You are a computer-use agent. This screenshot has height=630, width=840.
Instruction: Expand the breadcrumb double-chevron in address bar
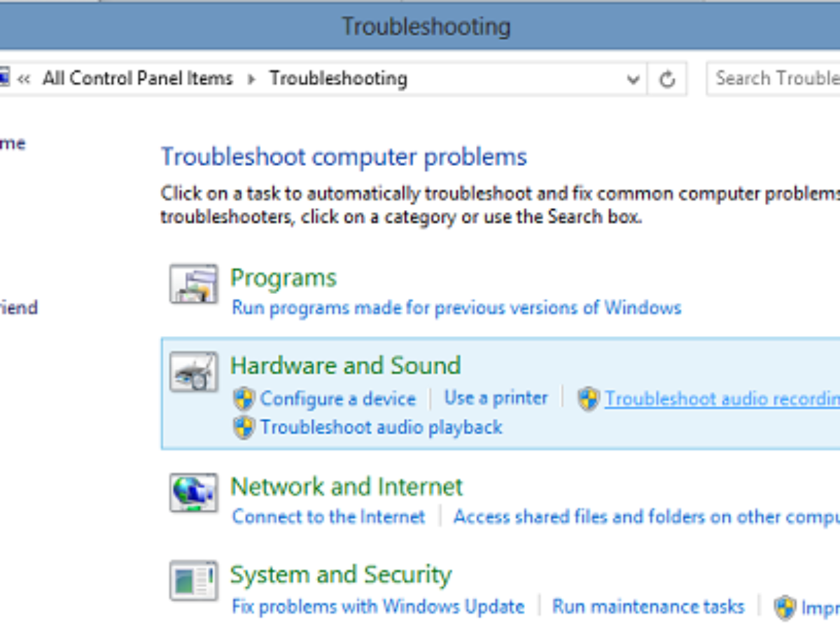(24, 79)
